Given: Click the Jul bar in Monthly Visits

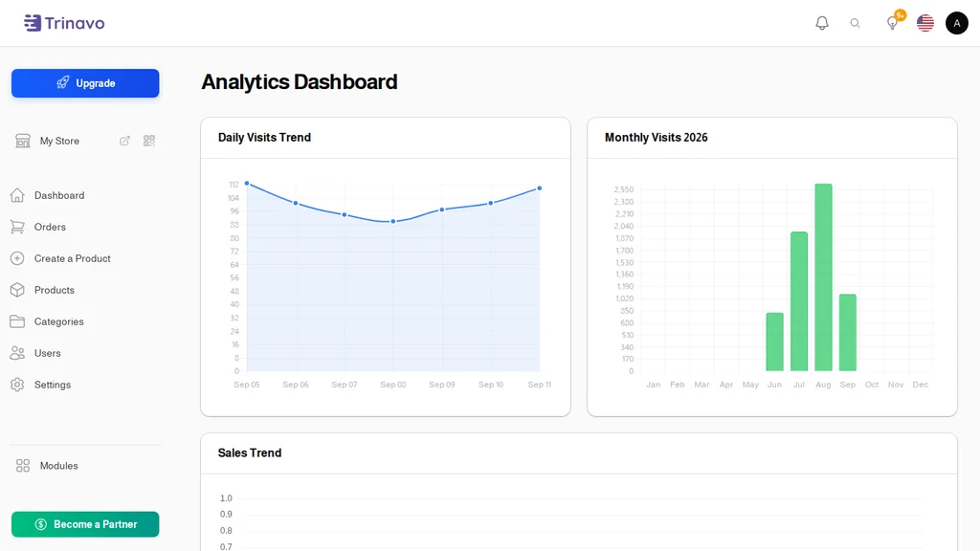Looking at the screenshot, I should click(x=799, y=301).
